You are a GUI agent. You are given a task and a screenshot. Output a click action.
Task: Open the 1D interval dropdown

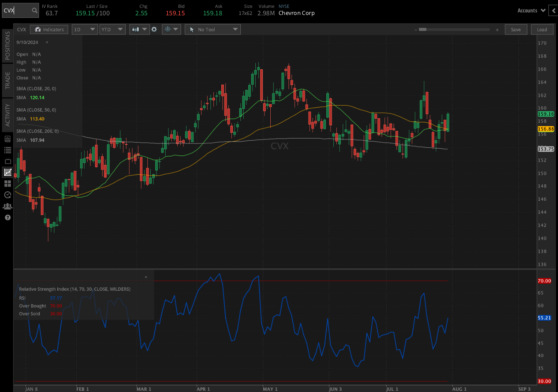click(x=85, y=29)
